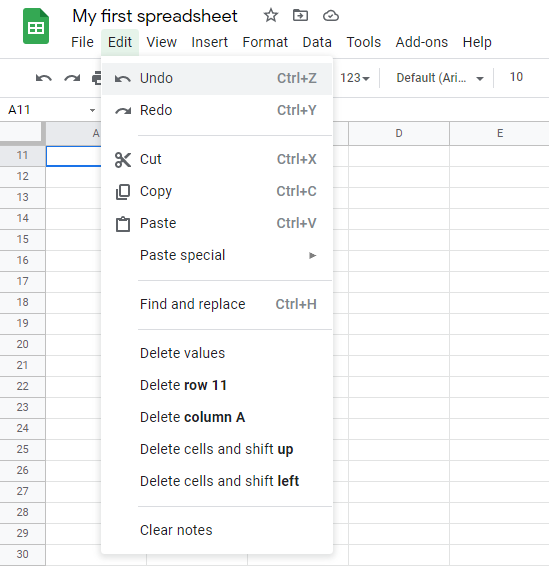Select Find and replace
549x566 pixels.
(x=217, y=304)
